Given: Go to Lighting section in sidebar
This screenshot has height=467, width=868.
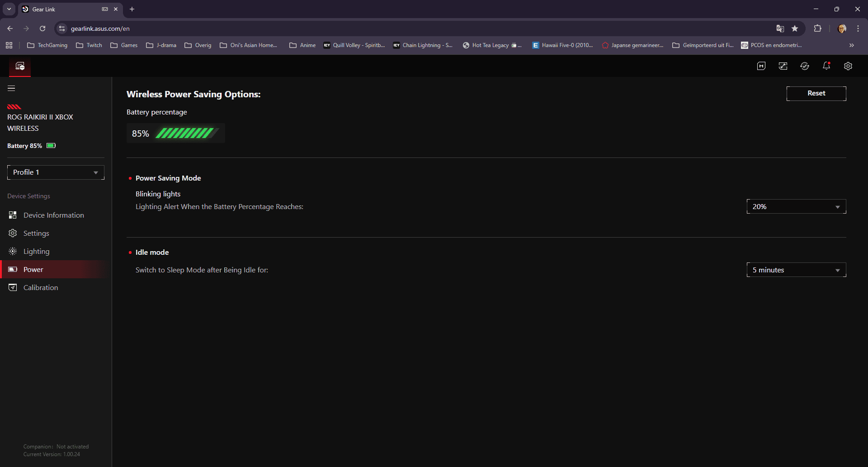Looking at the screenshot, I should pyautogui.click(x=36, y=251).
